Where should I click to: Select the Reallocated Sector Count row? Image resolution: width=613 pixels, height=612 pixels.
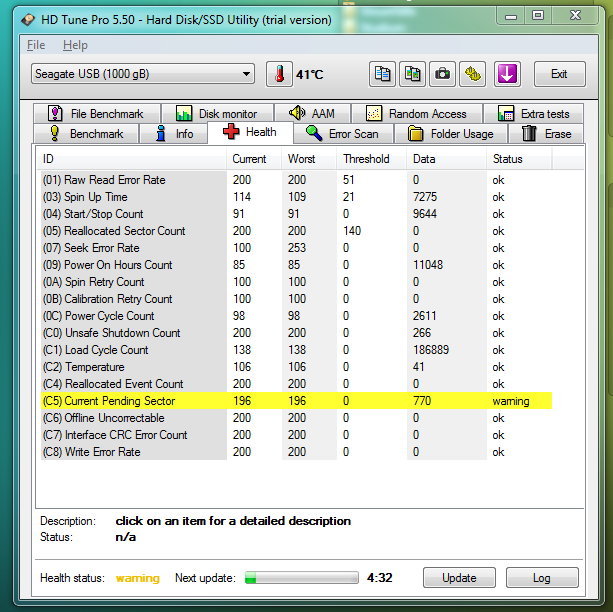click(x=296, y=231)
